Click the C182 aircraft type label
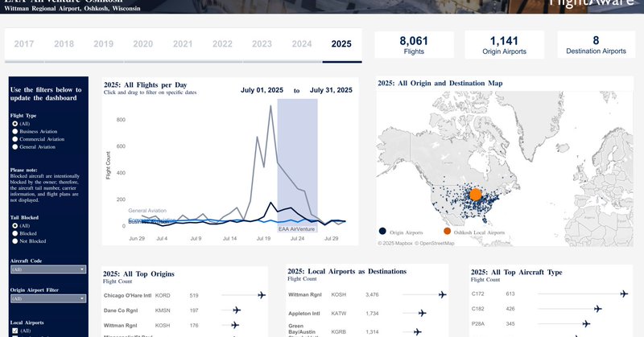 pos(478,309)
